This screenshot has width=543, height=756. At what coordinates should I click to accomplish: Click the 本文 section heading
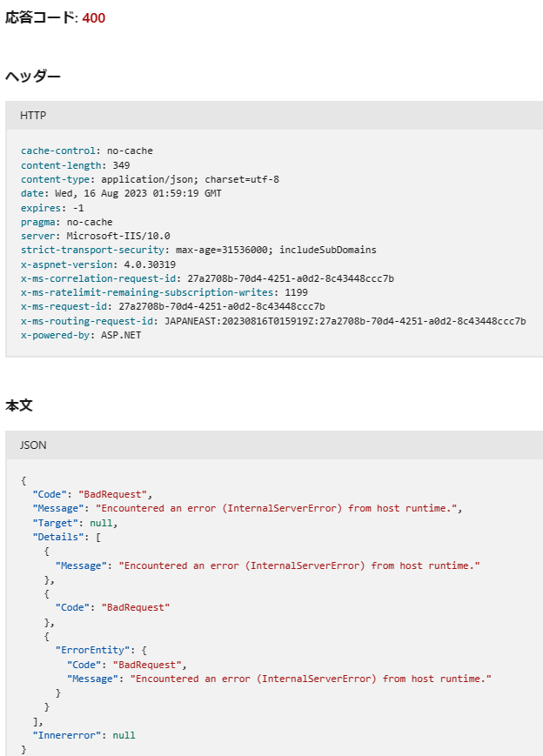tap(19, 405)
